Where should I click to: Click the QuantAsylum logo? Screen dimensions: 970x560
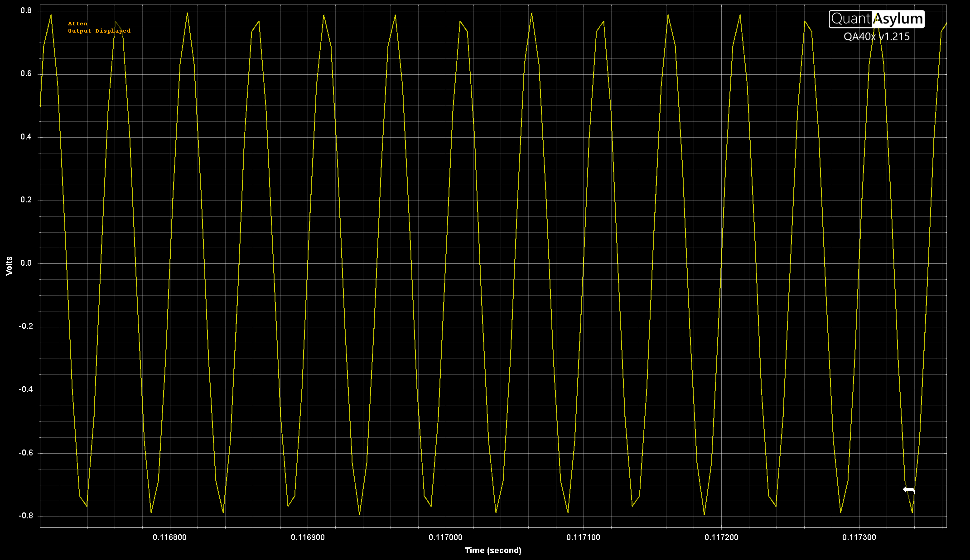(876, 19)
